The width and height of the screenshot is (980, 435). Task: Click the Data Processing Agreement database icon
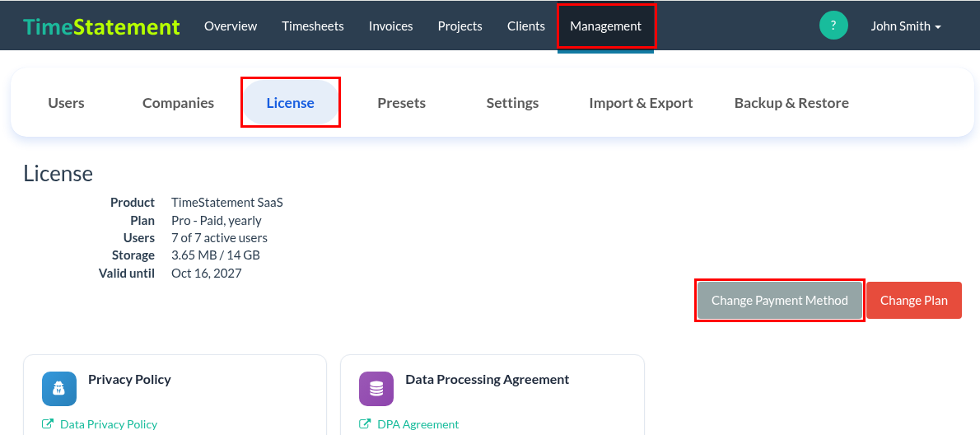376,389
